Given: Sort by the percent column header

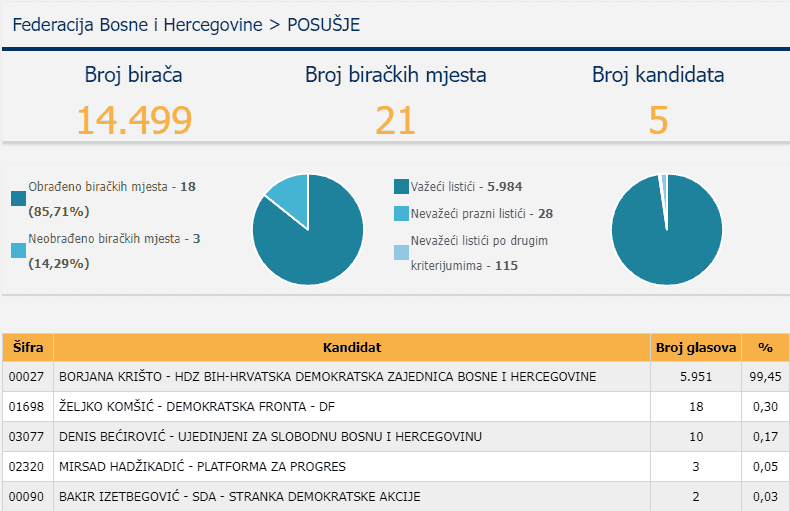Looking at the screenshot, I should click(x=765, y=347).
